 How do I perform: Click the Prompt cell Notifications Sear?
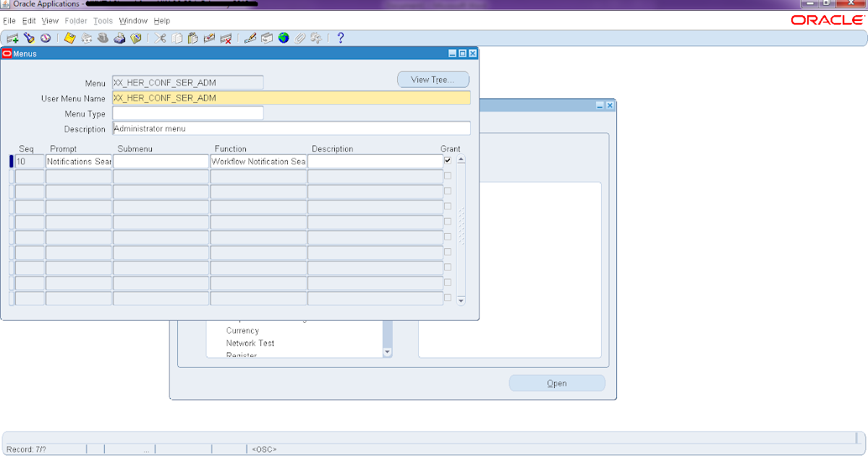(79, 161)
